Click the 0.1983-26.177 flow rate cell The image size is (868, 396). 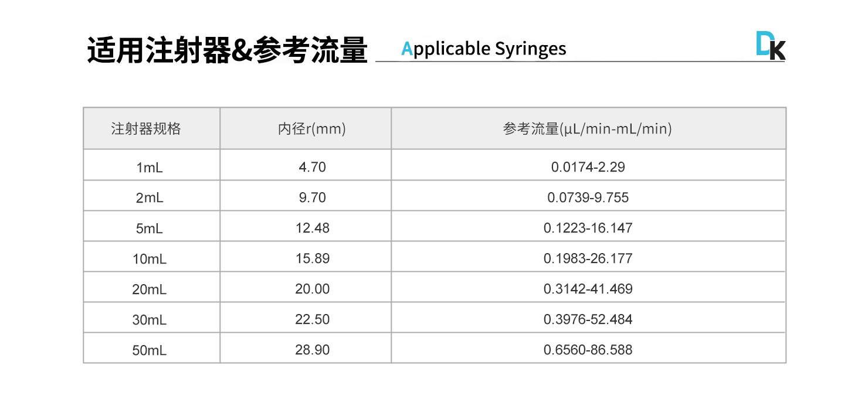point(588,259)
